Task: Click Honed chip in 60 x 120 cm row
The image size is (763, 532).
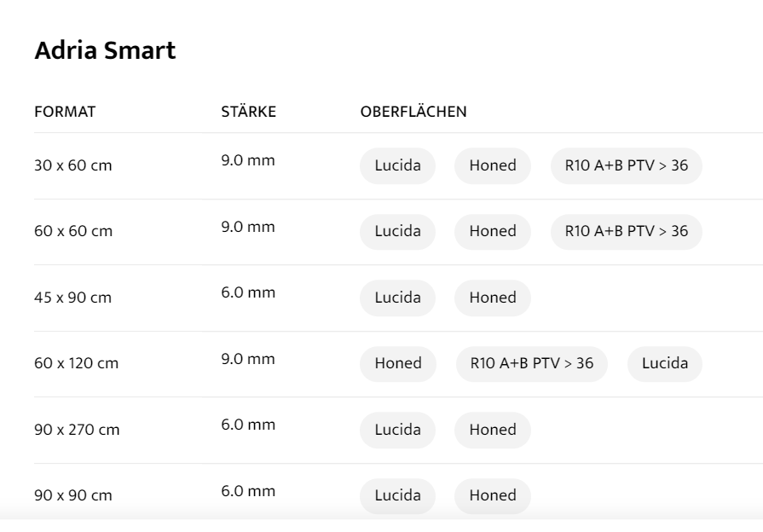Action: coord(398,363)
